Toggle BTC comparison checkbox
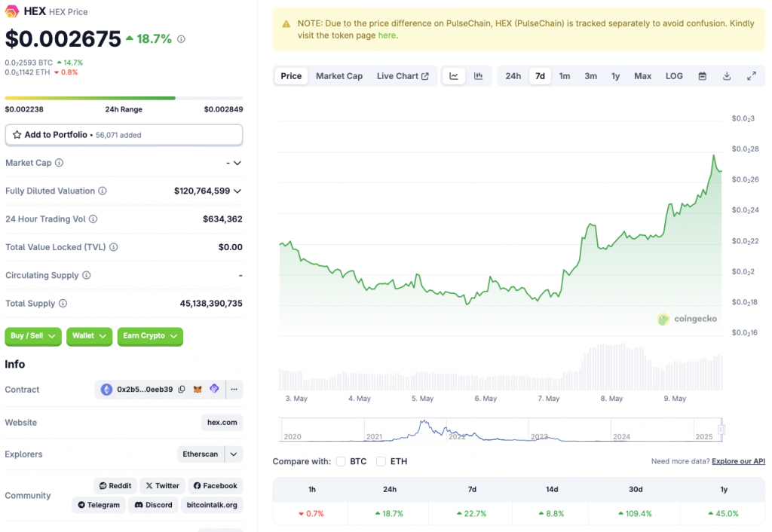 point(341,461)
